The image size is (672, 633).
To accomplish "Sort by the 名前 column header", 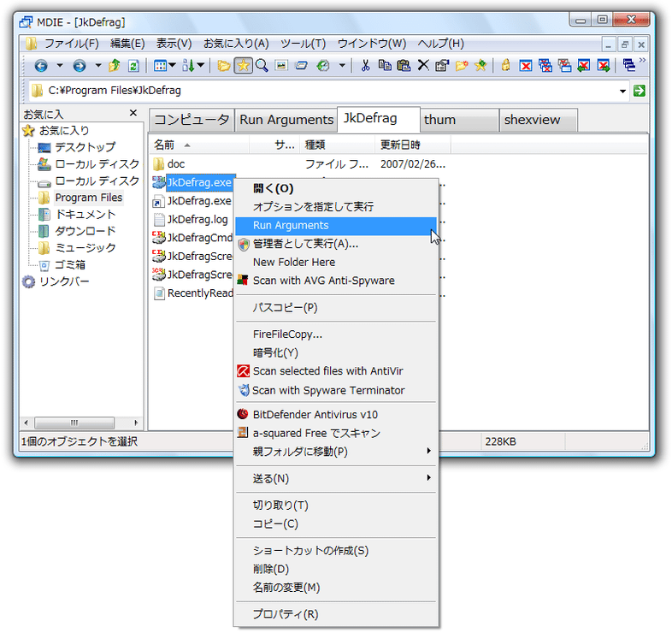I will click(x=199, y=145).
